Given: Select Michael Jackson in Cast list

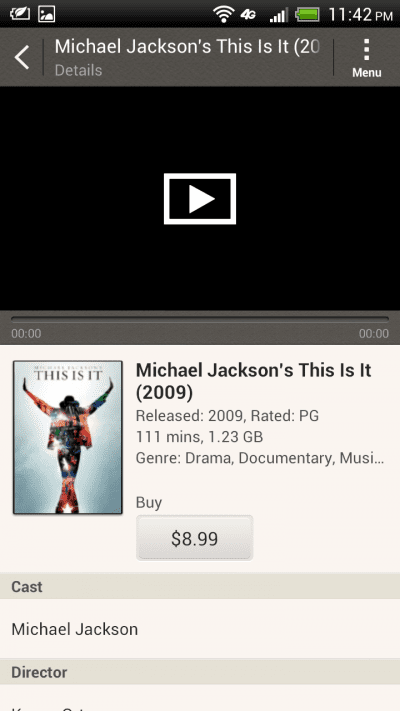Looking at the screenshot, I should point(200,629).
